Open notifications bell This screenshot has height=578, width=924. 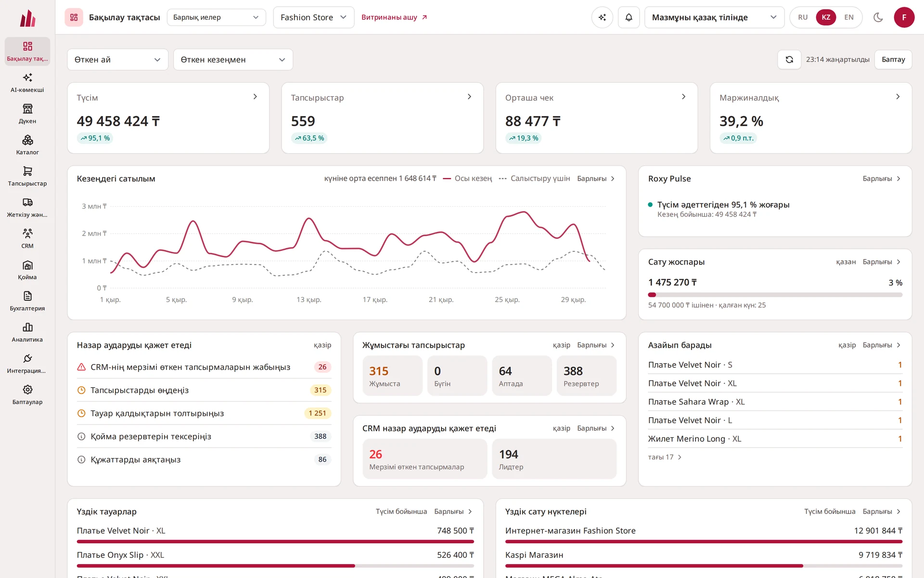click(629, 17)
